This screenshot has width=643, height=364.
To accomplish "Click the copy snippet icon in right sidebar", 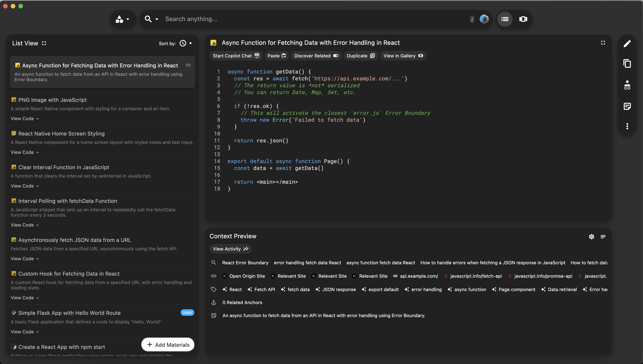I will click(x=627, y=64).
